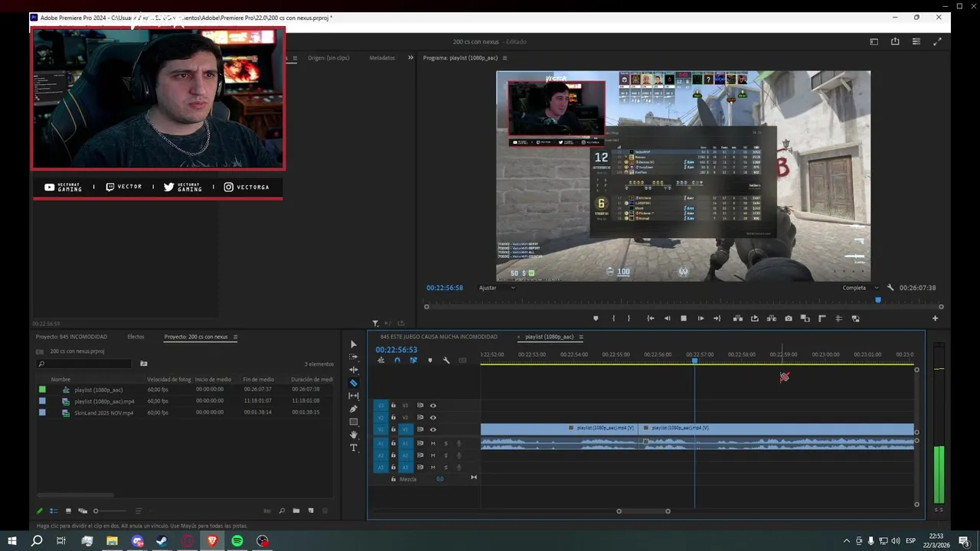Screen dimensions: 980x551
Task: Select the Hand tool
Action: click(x=353, y=435)
